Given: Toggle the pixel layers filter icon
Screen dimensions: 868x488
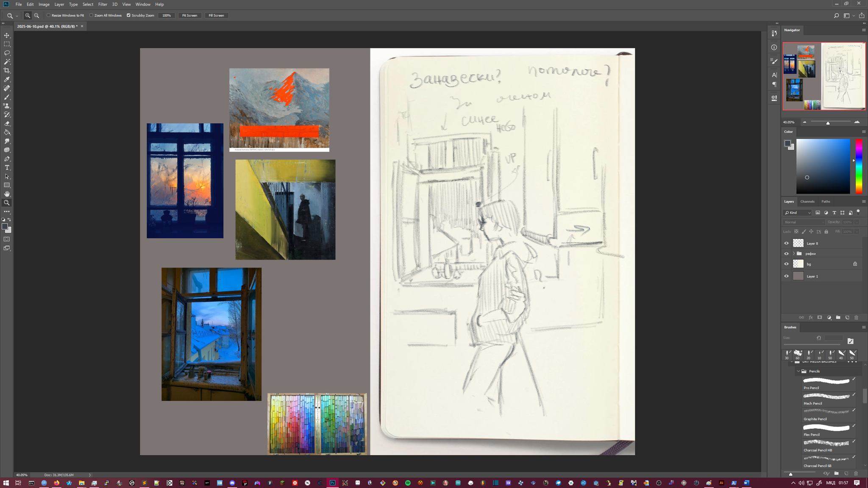Looking at the screenshot, I should [x=818, y=213].
